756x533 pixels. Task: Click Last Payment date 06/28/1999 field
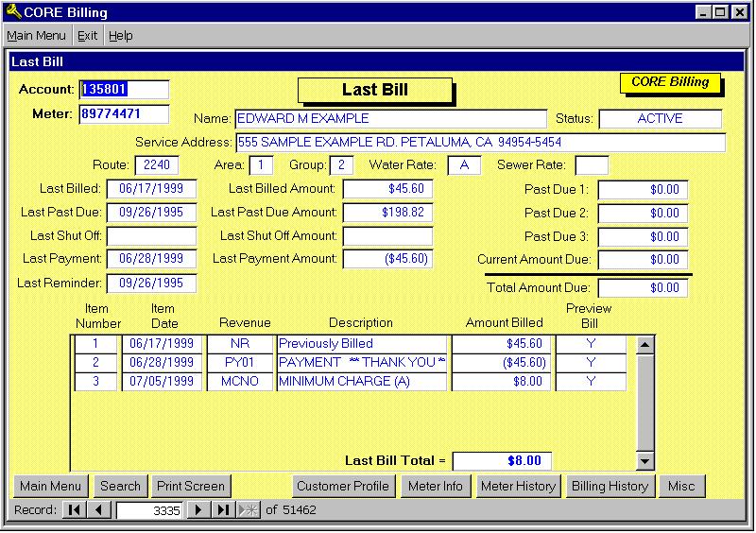(151, 259)
